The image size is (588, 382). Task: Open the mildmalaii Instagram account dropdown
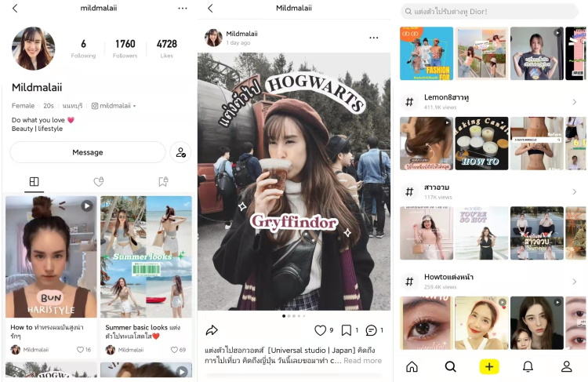pos(114,106)
